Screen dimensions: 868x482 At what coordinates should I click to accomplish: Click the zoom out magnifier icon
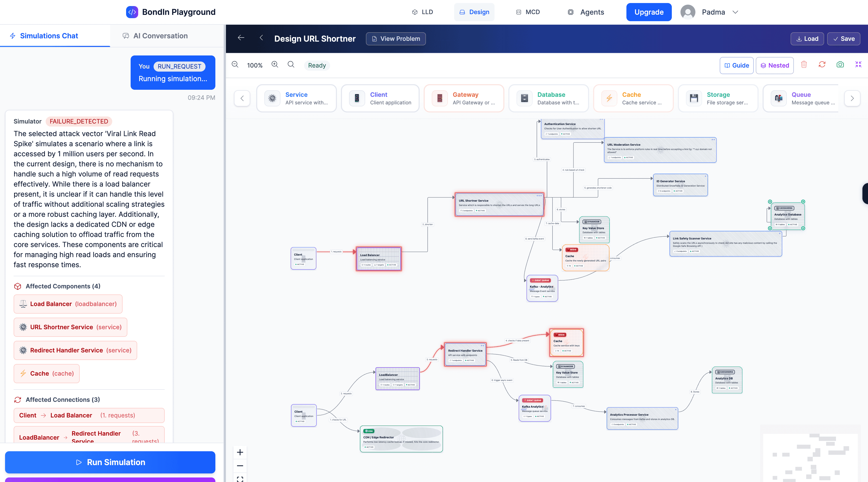pyautogui.click(x=235, y=65)
